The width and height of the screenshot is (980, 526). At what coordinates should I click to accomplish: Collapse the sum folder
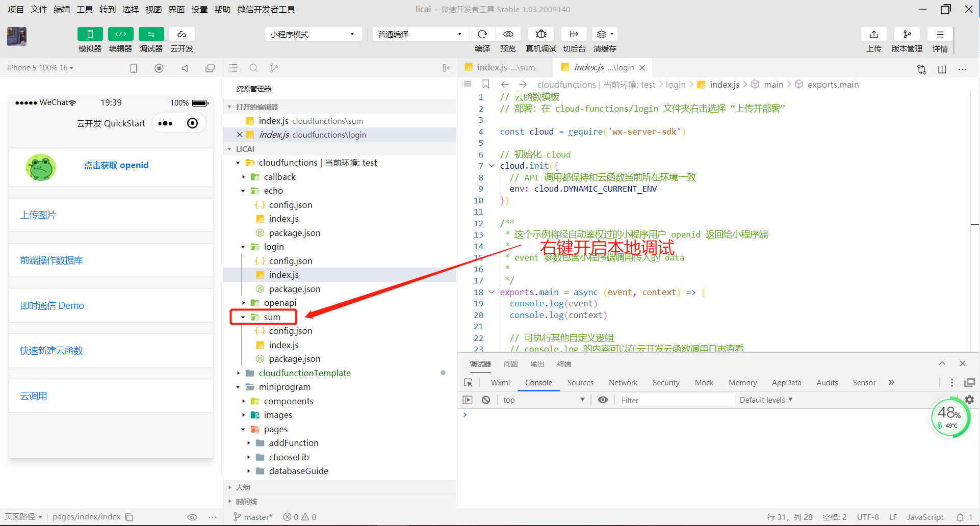tap(243, 317)
